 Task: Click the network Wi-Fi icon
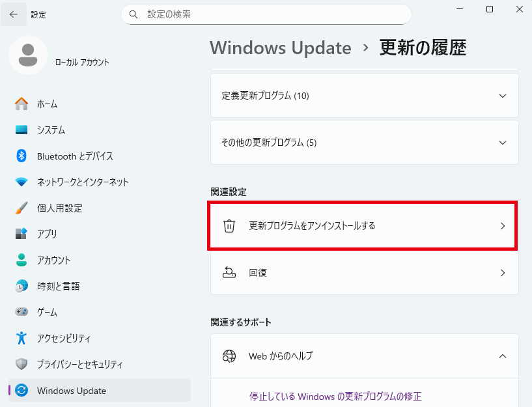tap(21, 182)
